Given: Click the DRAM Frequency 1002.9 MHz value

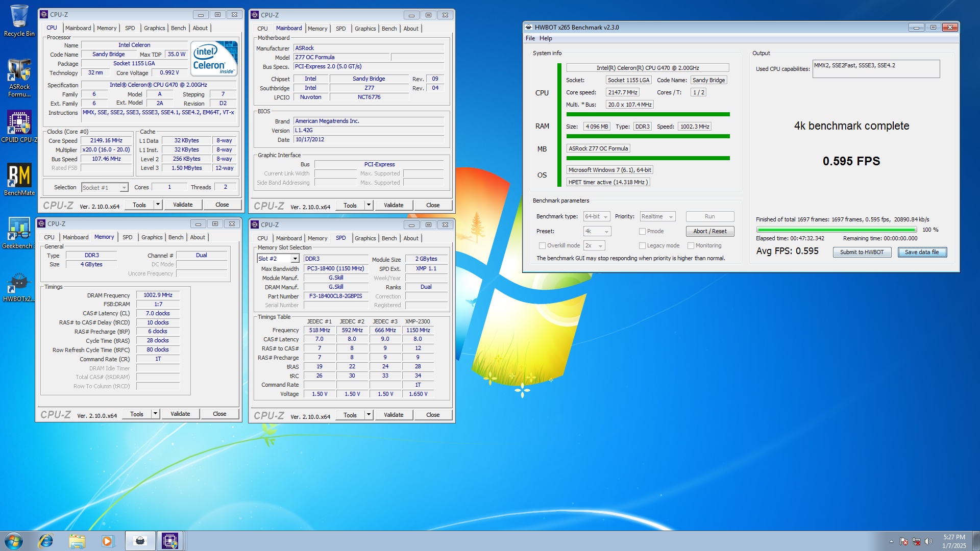Looking at the screenshot, I should click(x=158, y=295).
